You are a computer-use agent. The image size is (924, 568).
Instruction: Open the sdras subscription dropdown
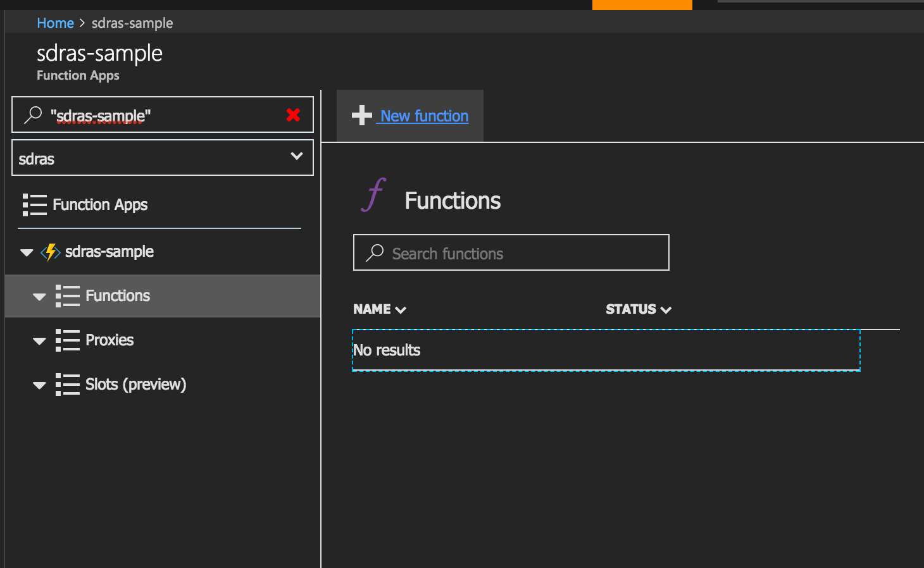pos(163,157)
